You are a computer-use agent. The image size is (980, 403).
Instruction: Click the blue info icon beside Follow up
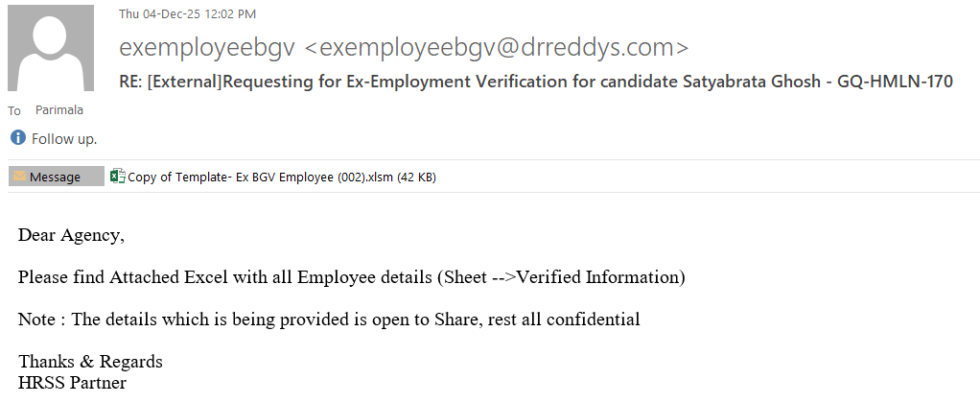tap(18, 138)
